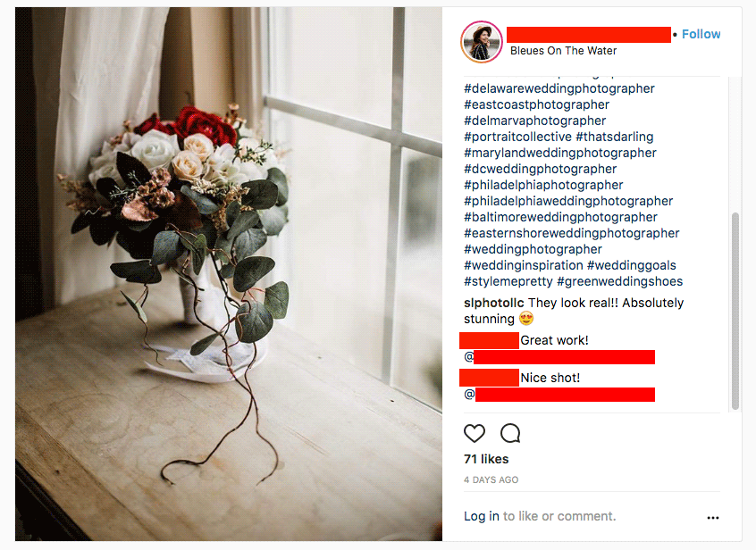Click the bouquet photo

[229, 273]
